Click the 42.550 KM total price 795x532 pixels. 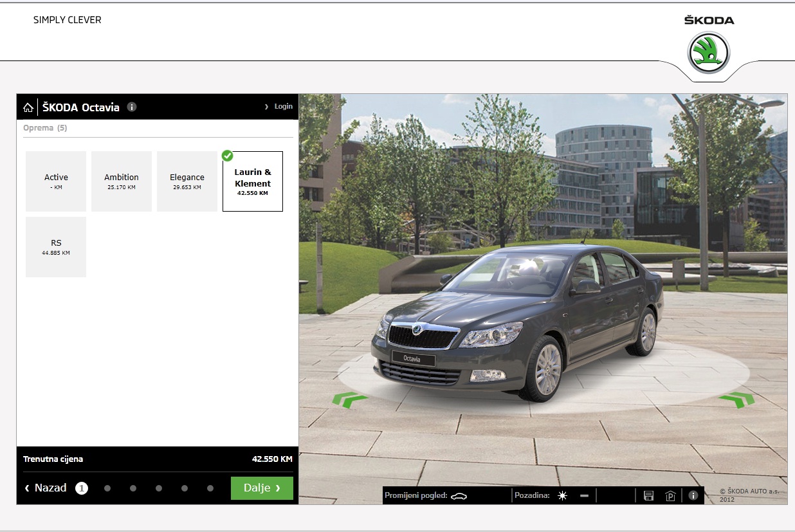pyautogui.click(x=272, y=459)
